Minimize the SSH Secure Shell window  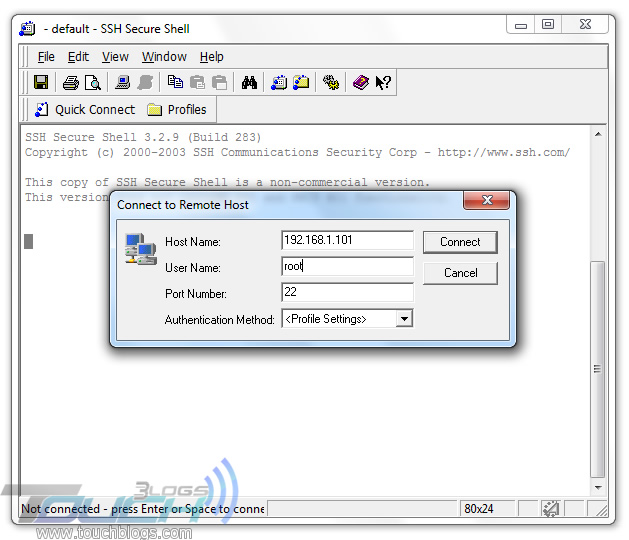pos(521,25)
